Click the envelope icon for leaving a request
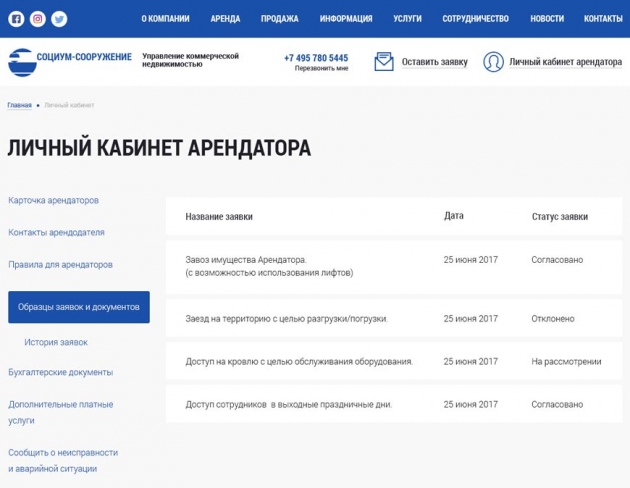 pyautogui.click(x=384, y=62)
